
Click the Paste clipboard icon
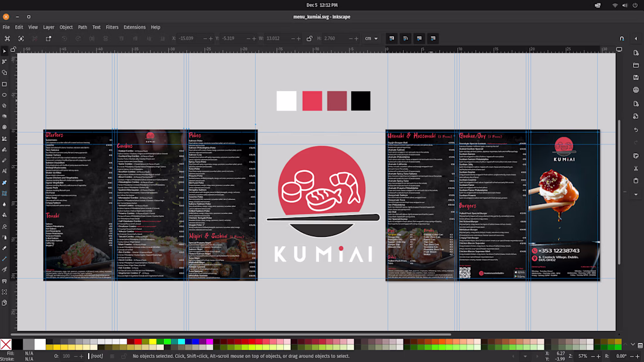(x=636, y=181)
